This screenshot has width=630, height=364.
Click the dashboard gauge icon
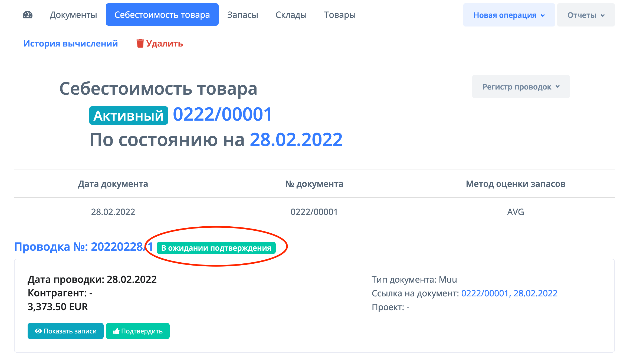pyautogui.click(x=28, y=15)
